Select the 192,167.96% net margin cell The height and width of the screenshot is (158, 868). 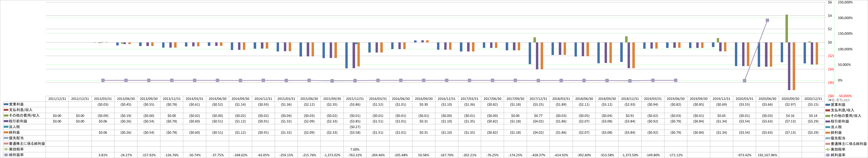coord(767,155)
